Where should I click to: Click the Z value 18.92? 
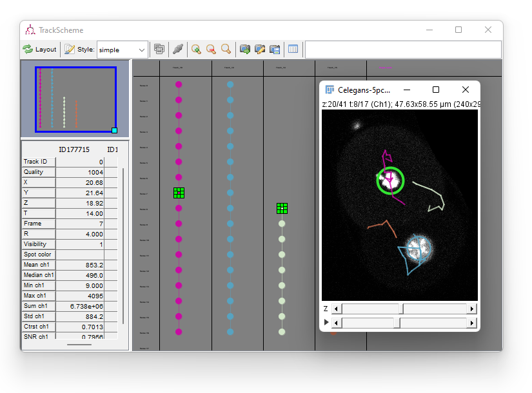click(x=80, y=203)
